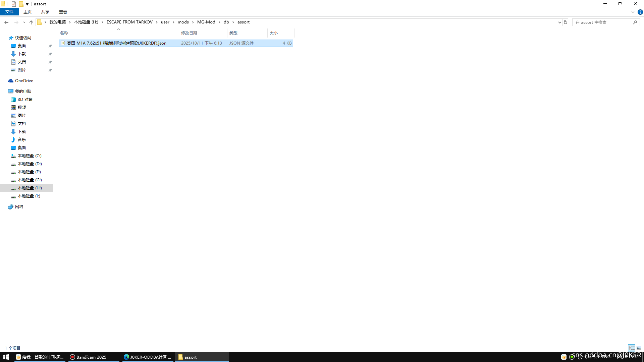Expand the ribbon with the chevron

(x=633, y=12)
